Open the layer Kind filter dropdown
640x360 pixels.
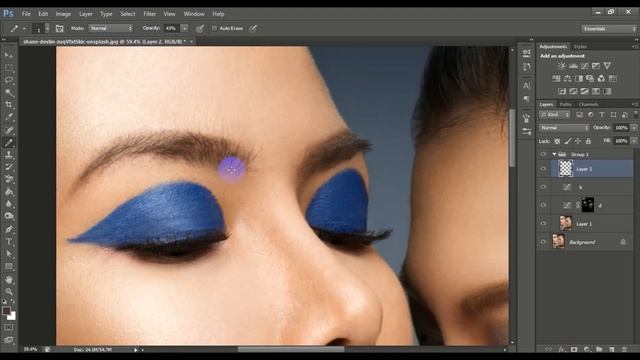(x=555, y=115)
